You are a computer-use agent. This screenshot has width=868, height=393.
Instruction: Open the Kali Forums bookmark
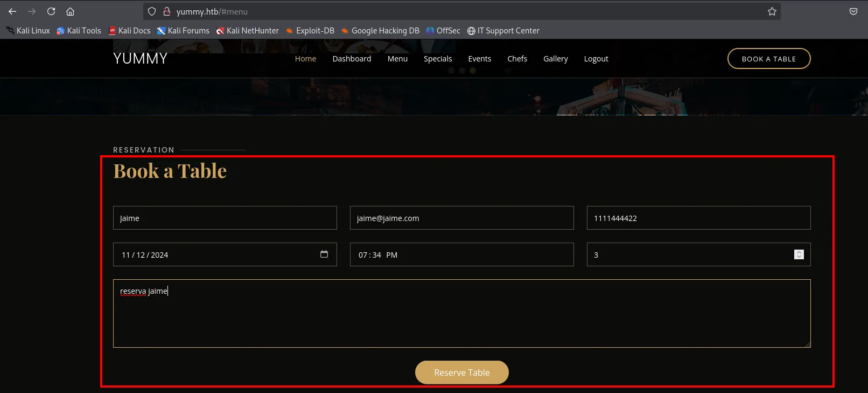[183, 31]
